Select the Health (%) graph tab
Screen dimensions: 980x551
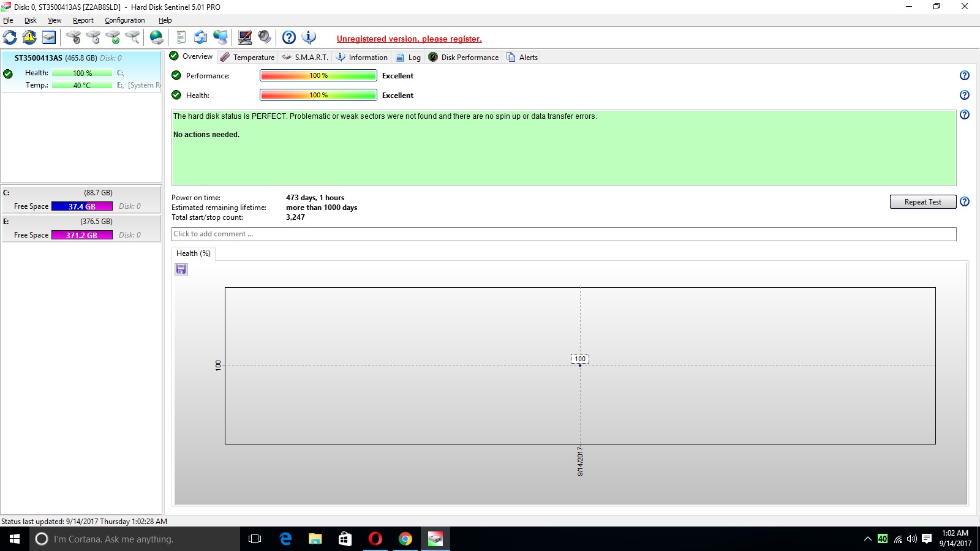pos(194,253)
